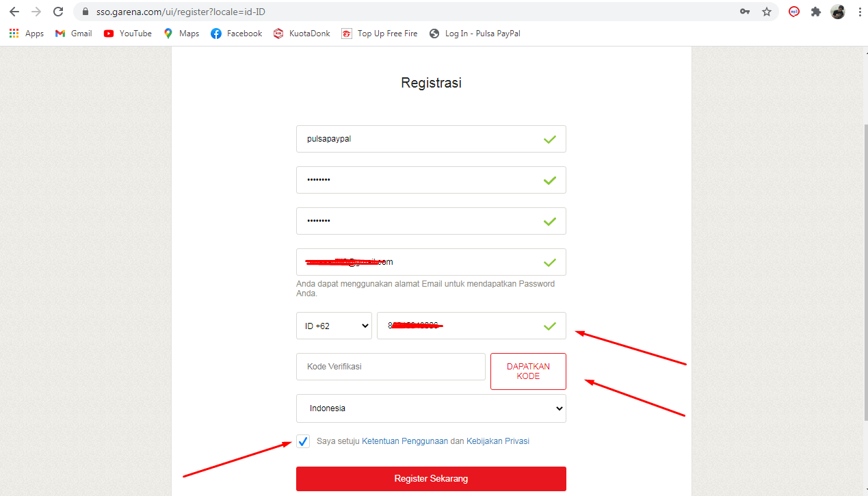868x496 pixels.
Task: Open the Extensions puzzle icon
Action: [x=816, y=12]
